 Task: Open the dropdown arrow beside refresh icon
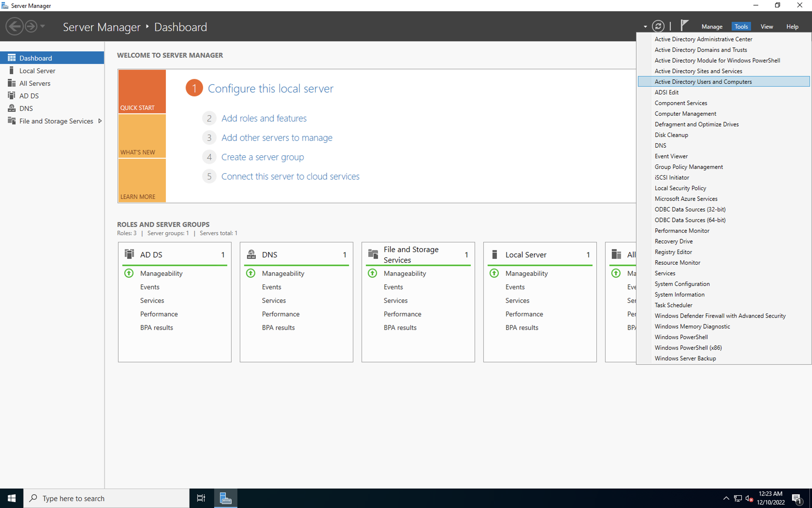645,27
